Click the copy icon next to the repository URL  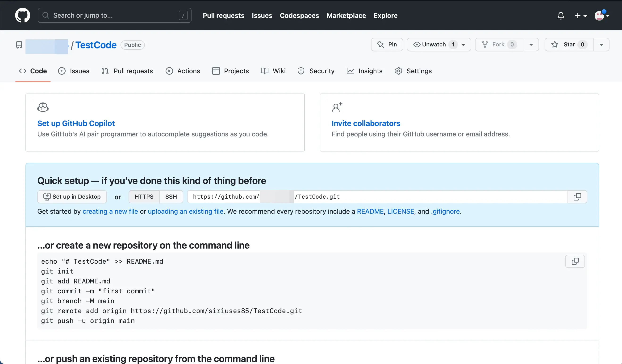tap(577, 196)
